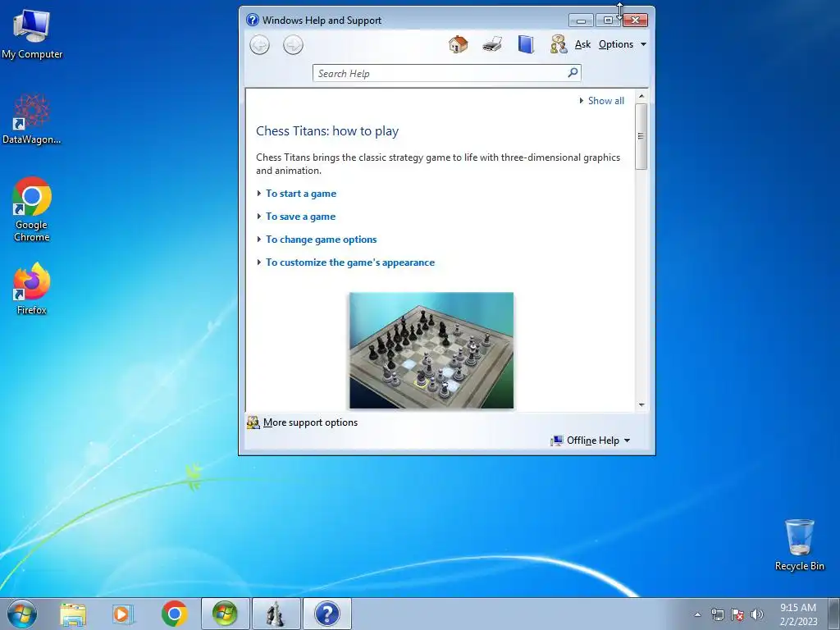Viewport: 840px width, 630px height.
Task: Print the current help topic
Action: click(x=492, y=44)
